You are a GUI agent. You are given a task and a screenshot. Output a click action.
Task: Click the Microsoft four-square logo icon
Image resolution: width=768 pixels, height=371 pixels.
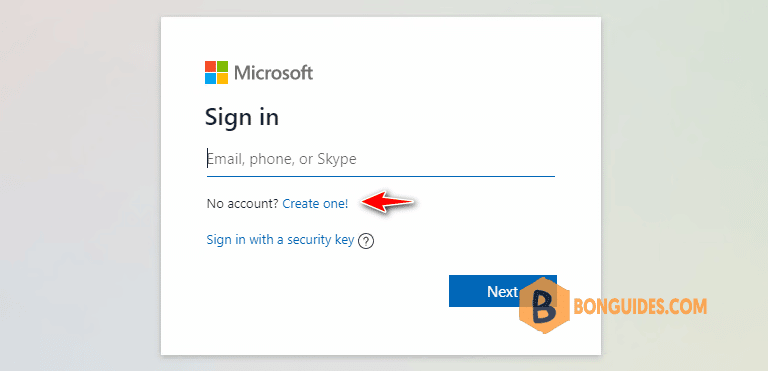tap(216, 73)
